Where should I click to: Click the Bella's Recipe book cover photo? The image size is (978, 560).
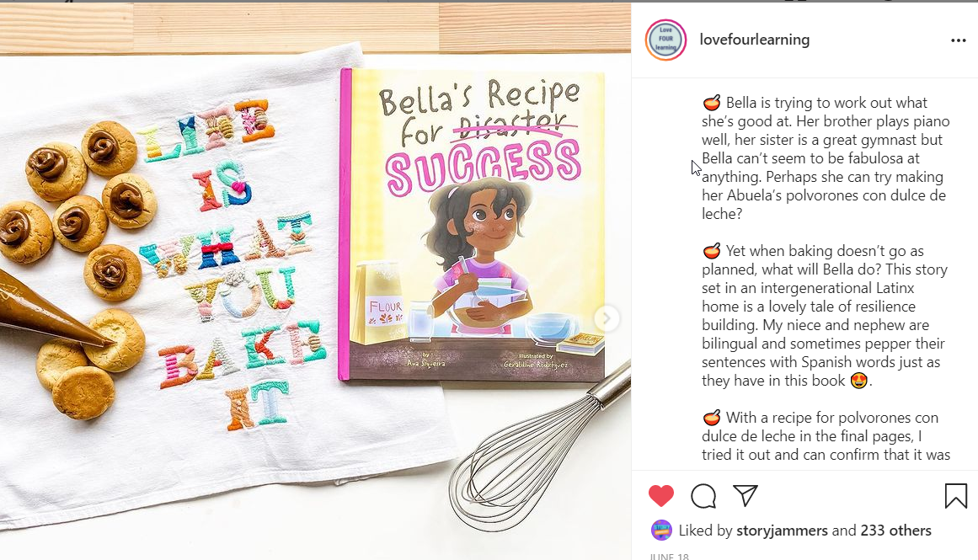click(x=472, y=225)
